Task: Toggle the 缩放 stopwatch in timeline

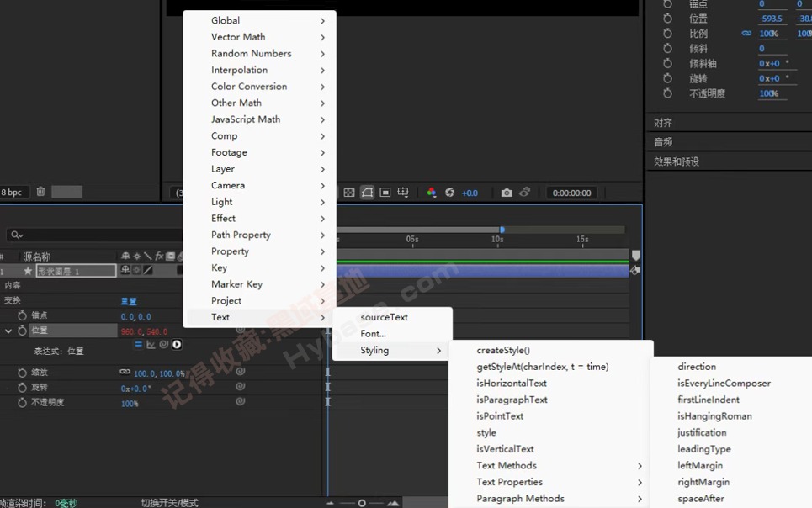Action: 22,373
